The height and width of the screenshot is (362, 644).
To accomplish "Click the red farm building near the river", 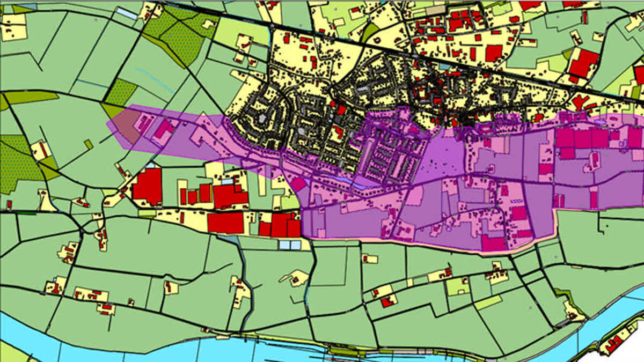I will pyautogui.click(x=386, y=302).
